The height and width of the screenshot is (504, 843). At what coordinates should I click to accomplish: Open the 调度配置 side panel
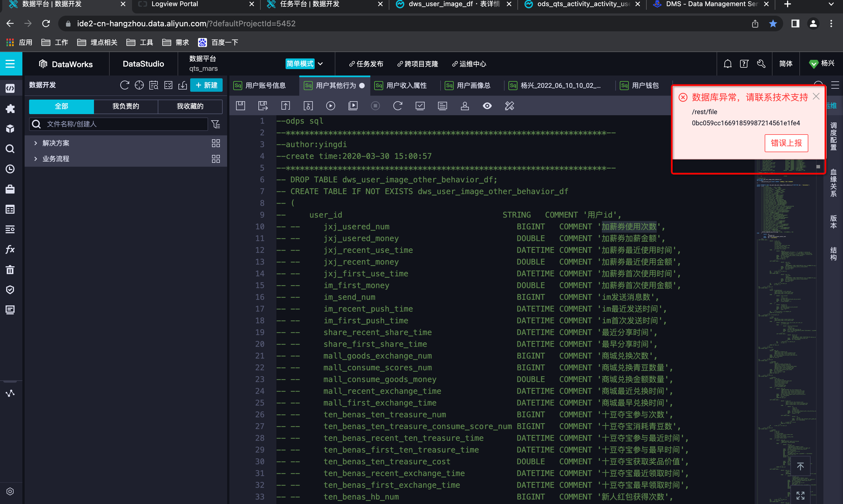(x=833, y=136)
